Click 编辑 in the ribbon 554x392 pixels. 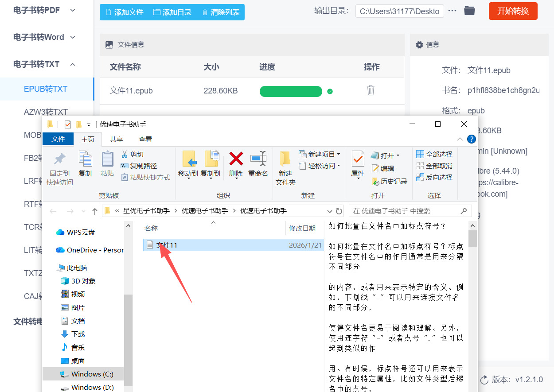click(383, 168)
